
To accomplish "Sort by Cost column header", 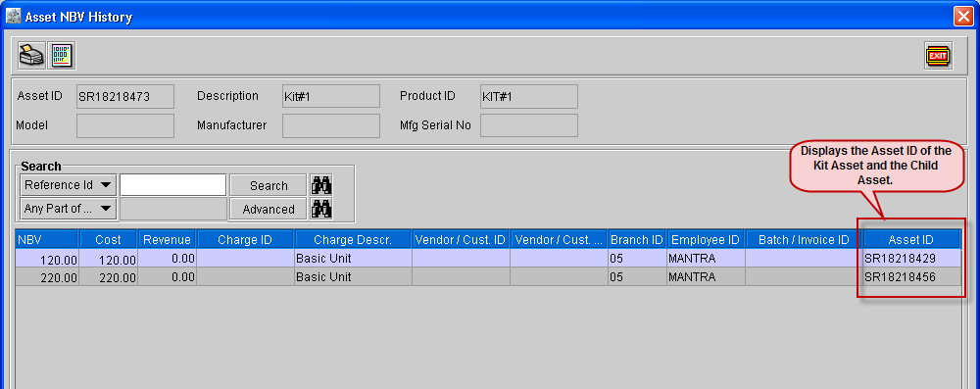I will tap(108, 239).
